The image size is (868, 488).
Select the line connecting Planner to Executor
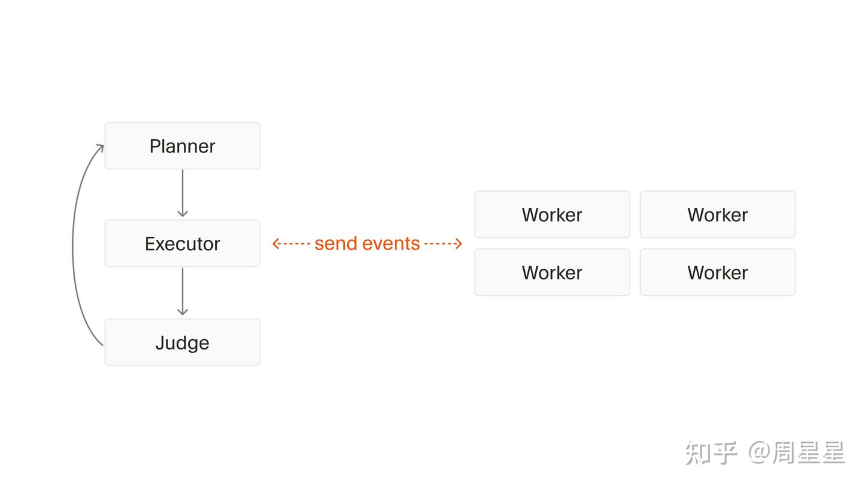click(x=183, y=193)
